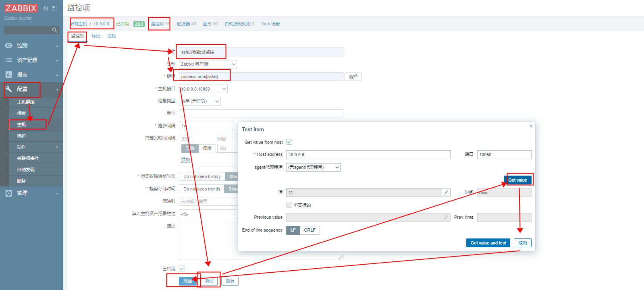
Task: Expand the 报表 sidebar menu
Action: pyautogui.click(x=31, y=75)
